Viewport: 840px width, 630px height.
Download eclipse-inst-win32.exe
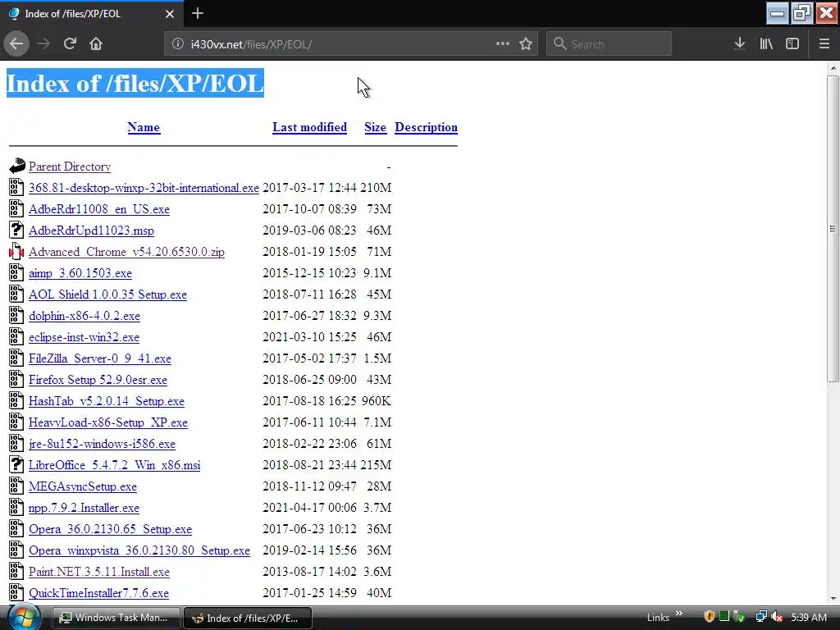(x=84, y=337)
